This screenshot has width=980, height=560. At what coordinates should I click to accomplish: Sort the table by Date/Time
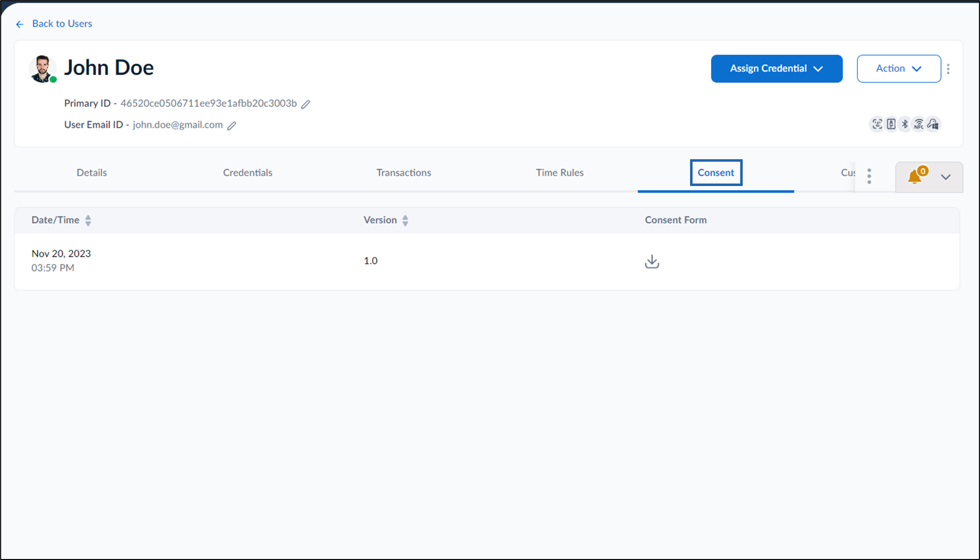click(x=88, y=220)
